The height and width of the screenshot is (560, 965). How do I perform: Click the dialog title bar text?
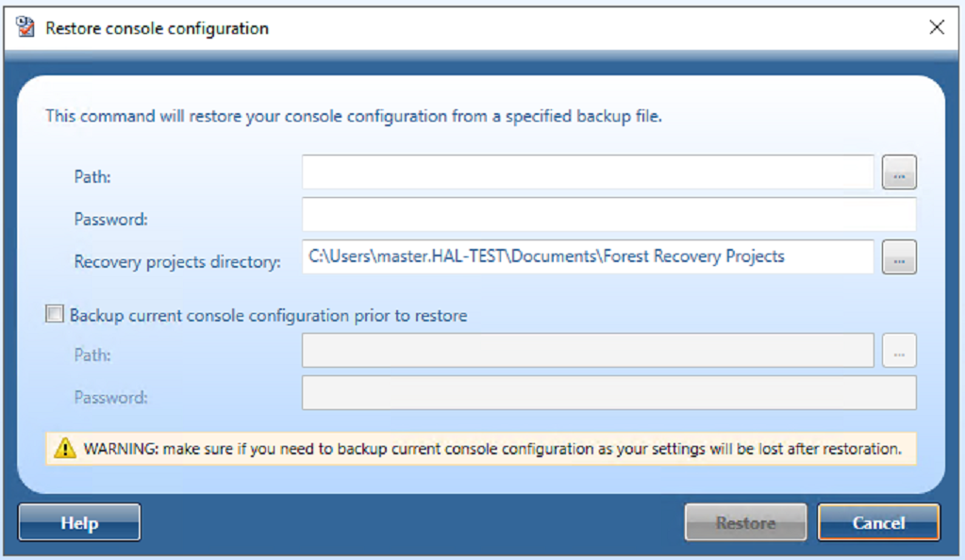click(x=157, y=28)
